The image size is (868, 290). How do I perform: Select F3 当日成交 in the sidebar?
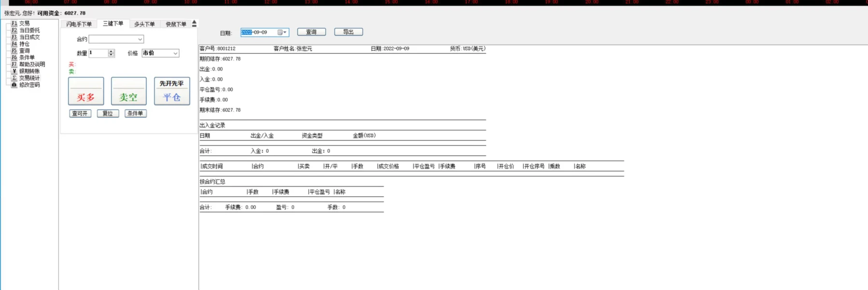26,37
